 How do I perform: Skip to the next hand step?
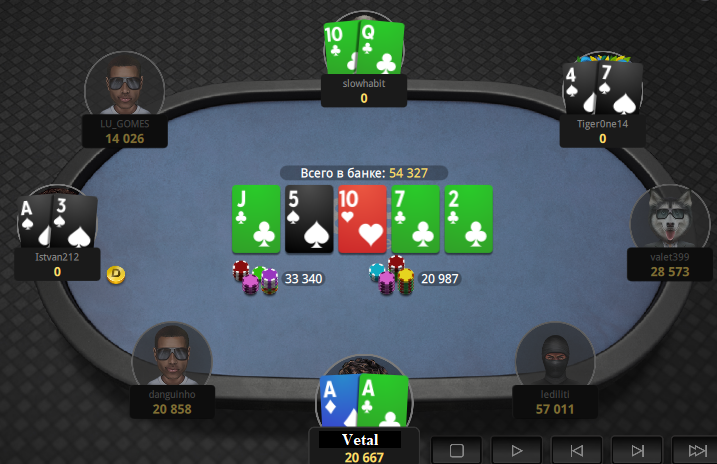click(x=637, y=451)
